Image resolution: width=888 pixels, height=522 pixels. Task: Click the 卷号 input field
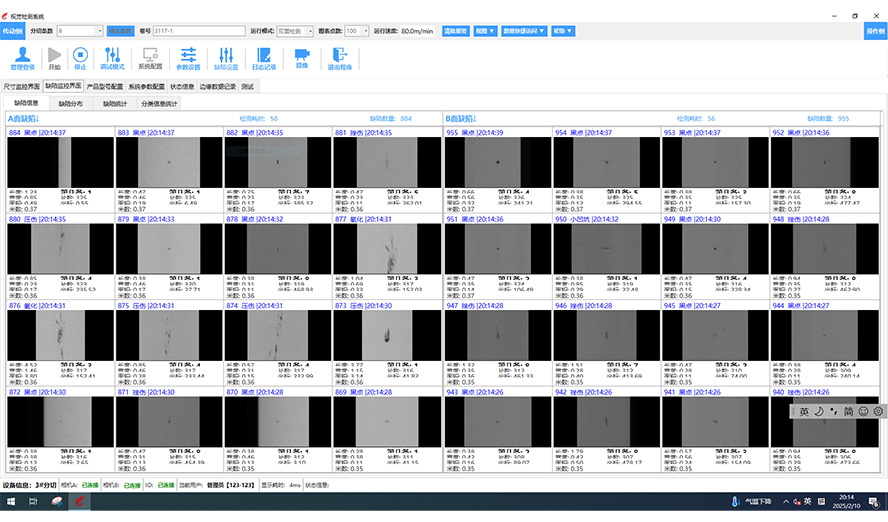tap(200, 31)
